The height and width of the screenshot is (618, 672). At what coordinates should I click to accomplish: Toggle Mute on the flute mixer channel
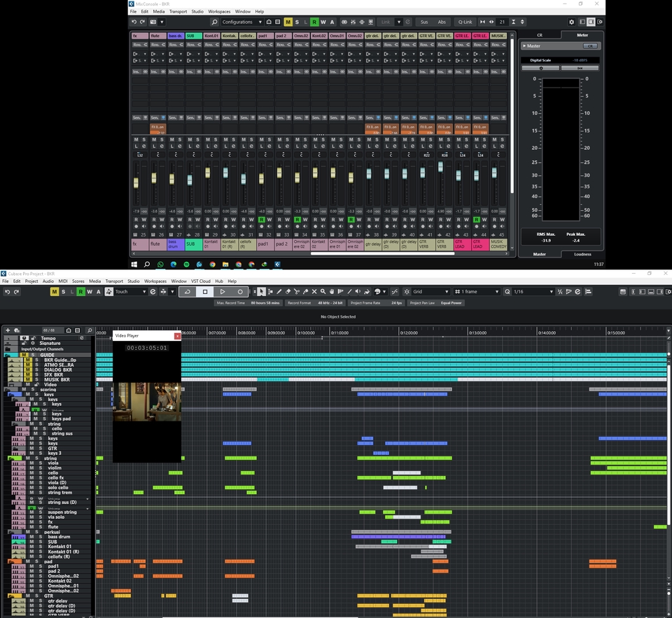[154, 140]
